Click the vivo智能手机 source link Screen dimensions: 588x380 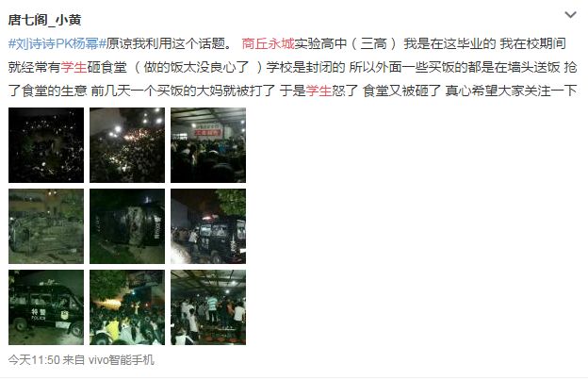pyautogui.click(x=122, y=360)
